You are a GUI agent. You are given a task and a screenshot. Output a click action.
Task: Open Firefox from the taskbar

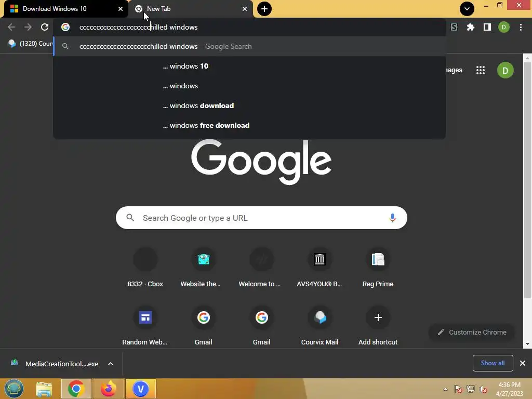108,389
